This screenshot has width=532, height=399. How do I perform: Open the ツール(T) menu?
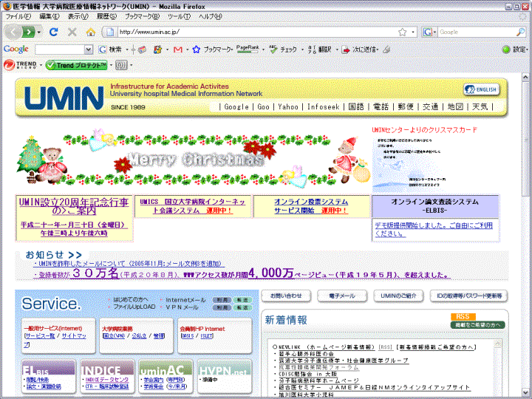point(179,16)
